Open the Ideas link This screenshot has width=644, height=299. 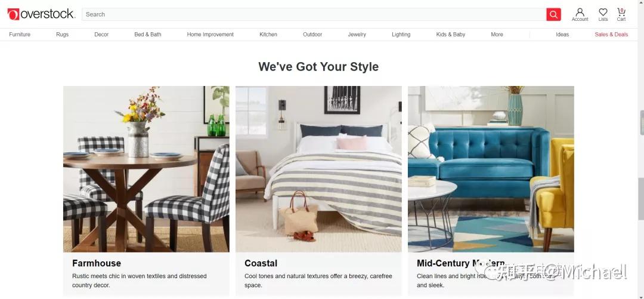562,35
